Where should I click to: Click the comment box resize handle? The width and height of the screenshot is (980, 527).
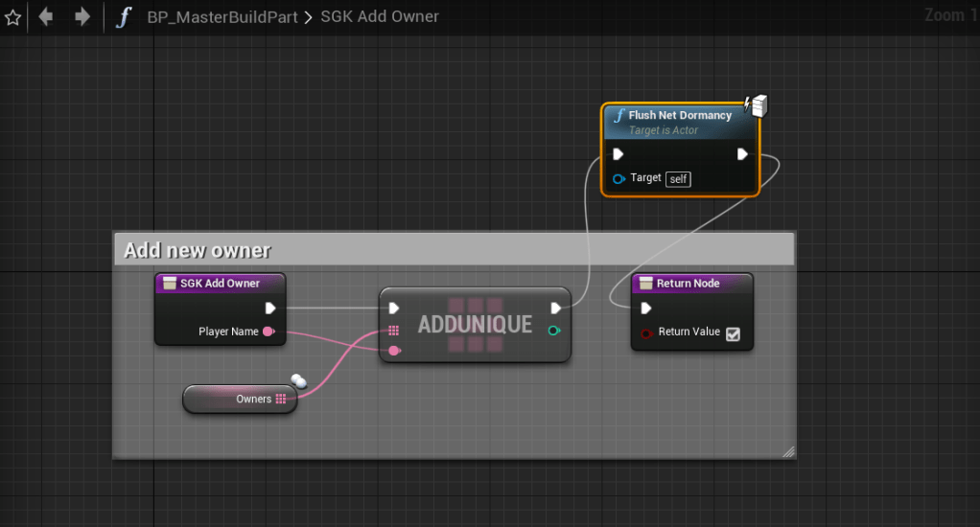[x=789, y=451]
